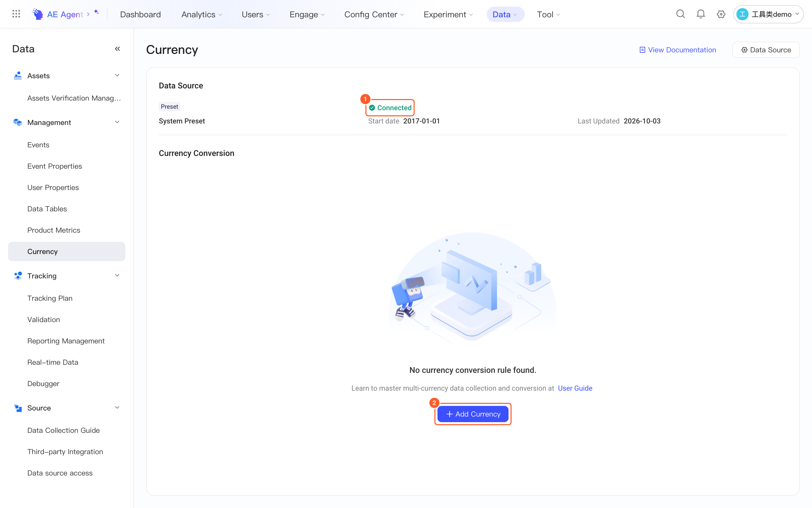Open the User Guide link
812x508 pixels.
pyautogui.click(x=575, y=388)
